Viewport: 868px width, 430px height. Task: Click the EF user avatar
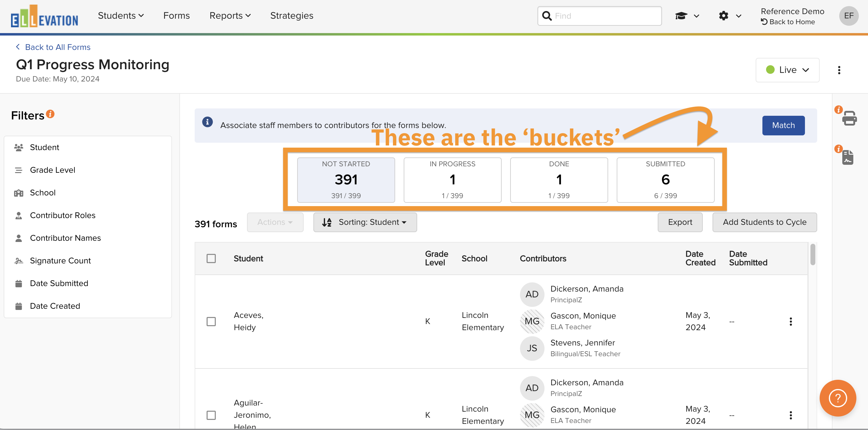pos(848,16)
